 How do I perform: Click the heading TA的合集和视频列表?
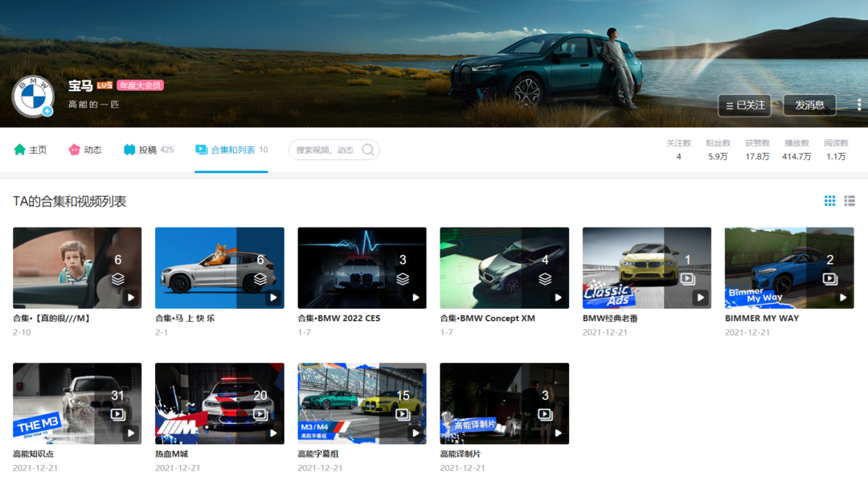coord(70,201)
